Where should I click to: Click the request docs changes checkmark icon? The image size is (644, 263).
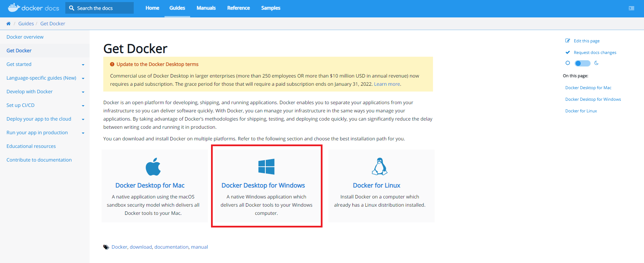pos(568,52)
